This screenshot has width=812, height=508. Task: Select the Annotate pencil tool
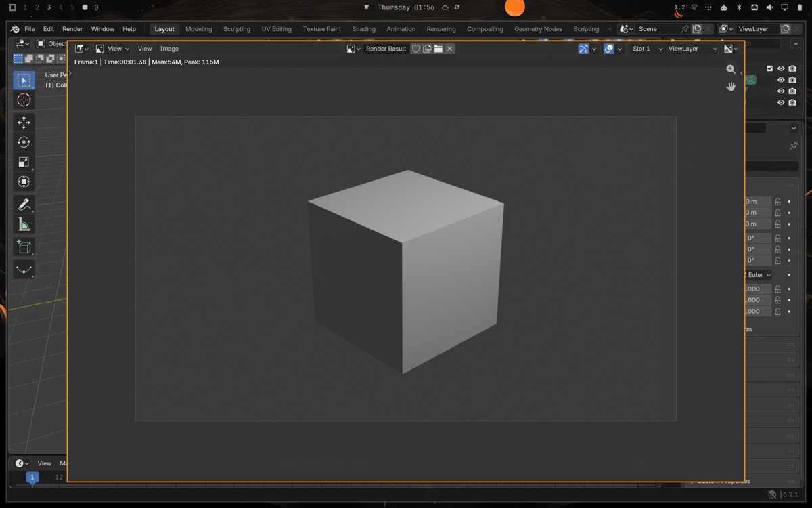tap(24, 205)
